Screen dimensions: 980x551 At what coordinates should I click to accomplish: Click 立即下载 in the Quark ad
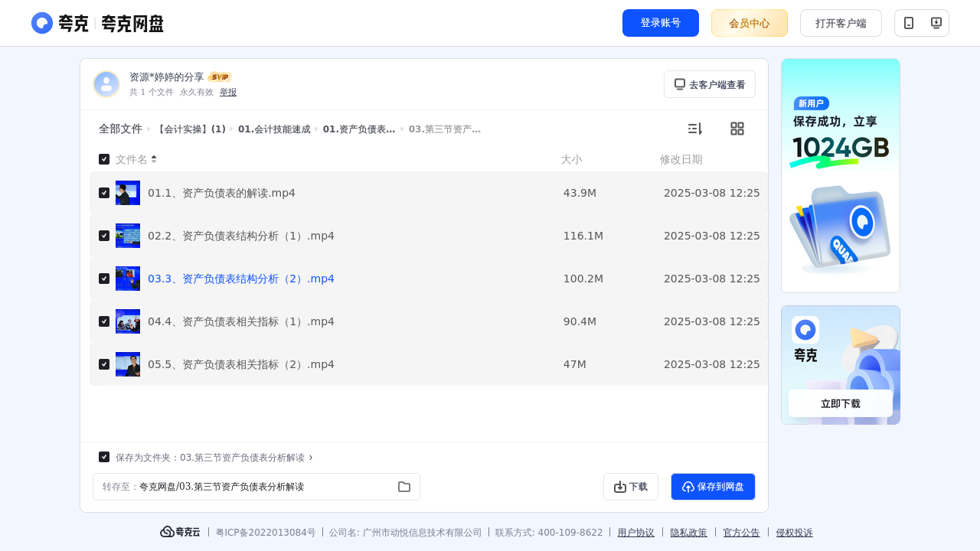[x=841, y=403]
